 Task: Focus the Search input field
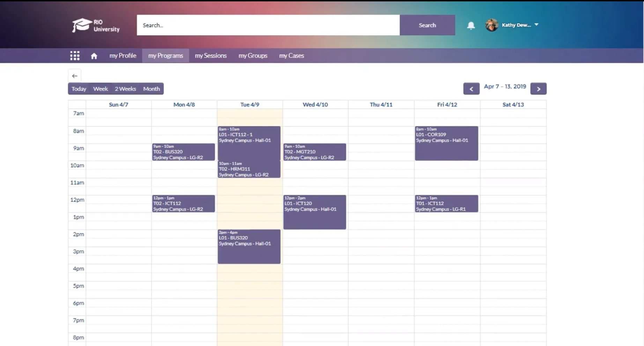tap(268, 25)
